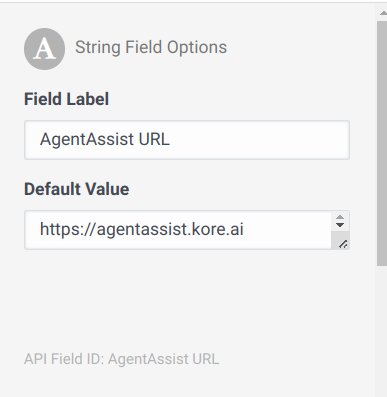The image size is (387, 397).
Task: Click 'AgentAssist URL' in API Field ID line
Action: click(x=163, y=359)
